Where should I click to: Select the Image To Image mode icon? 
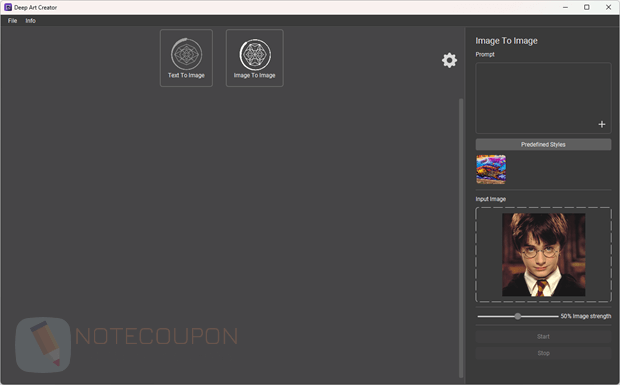pos(255,58)
